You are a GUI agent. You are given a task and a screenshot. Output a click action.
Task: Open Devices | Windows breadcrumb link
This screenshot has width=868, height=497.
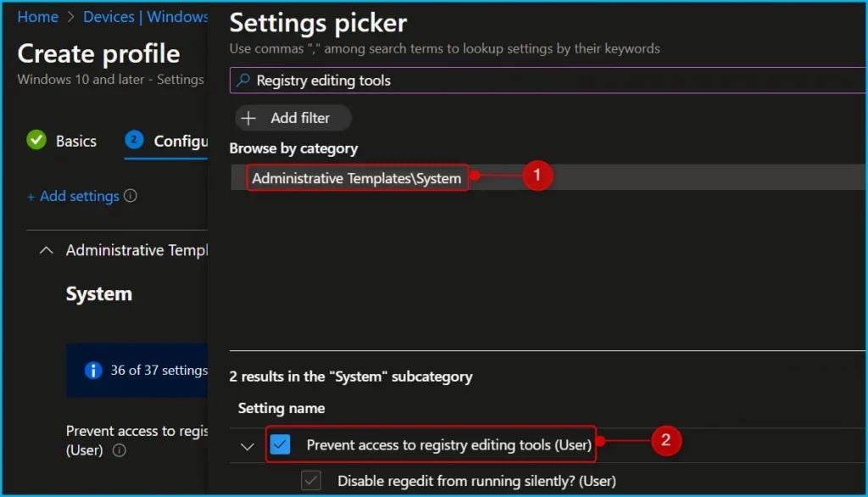pos(147,17)
